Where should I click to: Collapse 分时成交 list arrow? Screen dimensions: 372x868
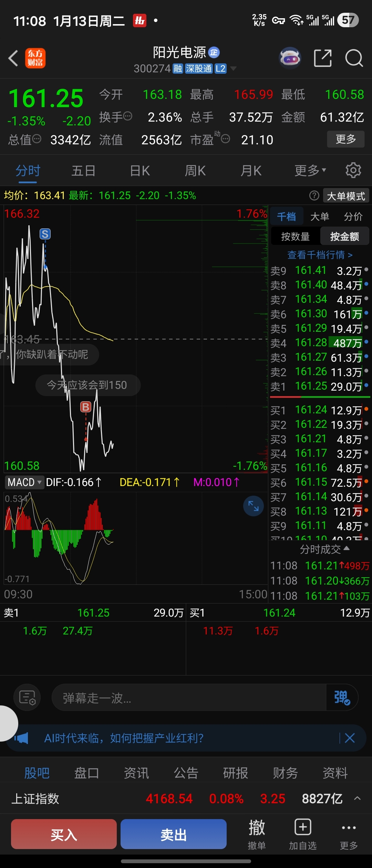(x=347, y=548)
